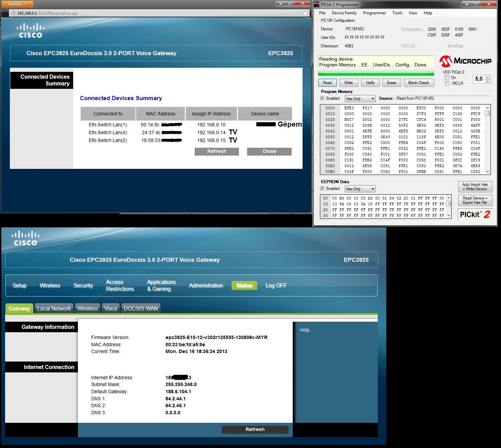This screenshot has height=448, width=501.
Task: Open the Security menu
Action: 83,286
